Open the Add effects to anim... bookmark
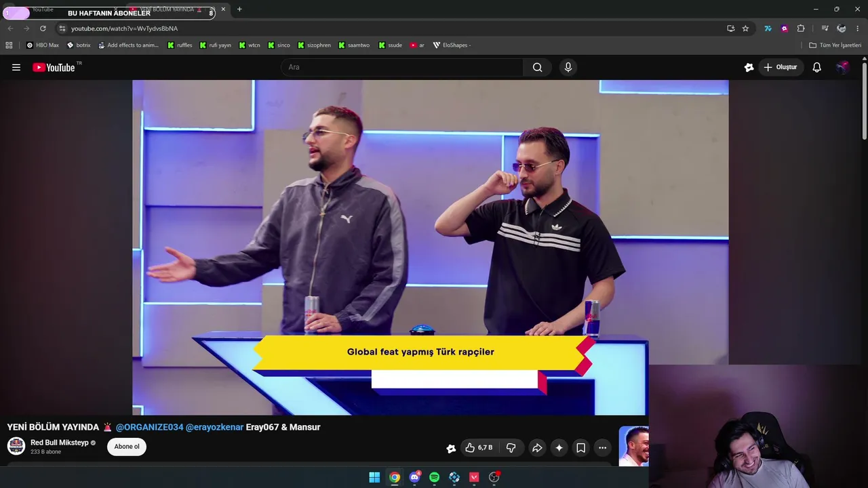Screen dimensions: 868x488 pyautogui.click(x=128, y=45)
